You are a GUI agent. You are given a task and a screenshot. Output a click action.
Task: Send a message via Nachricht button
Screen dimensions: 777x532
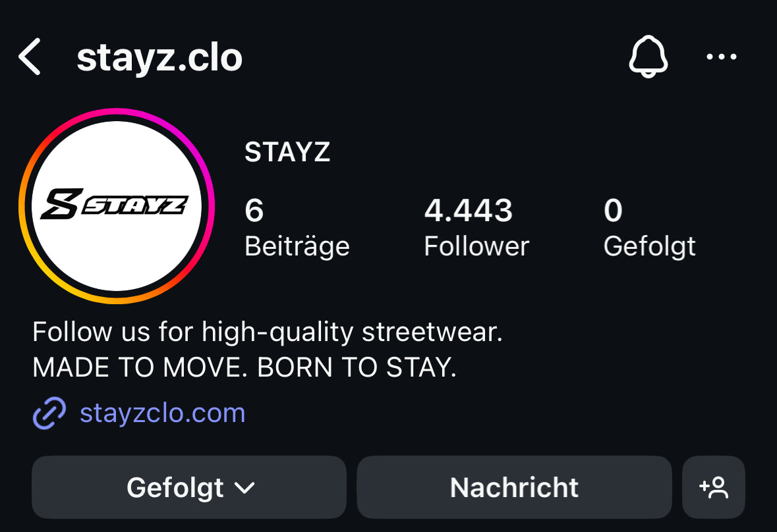(514, 487)
